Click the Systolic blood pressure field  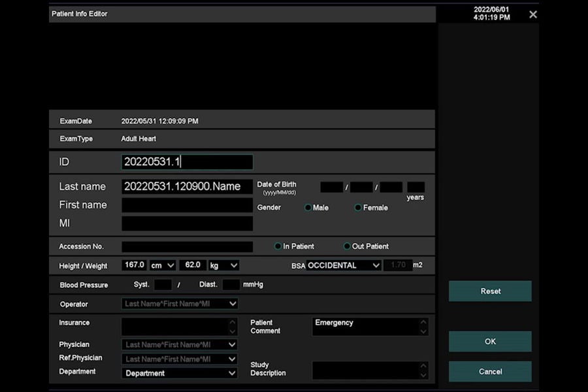[x=163, y=284]
